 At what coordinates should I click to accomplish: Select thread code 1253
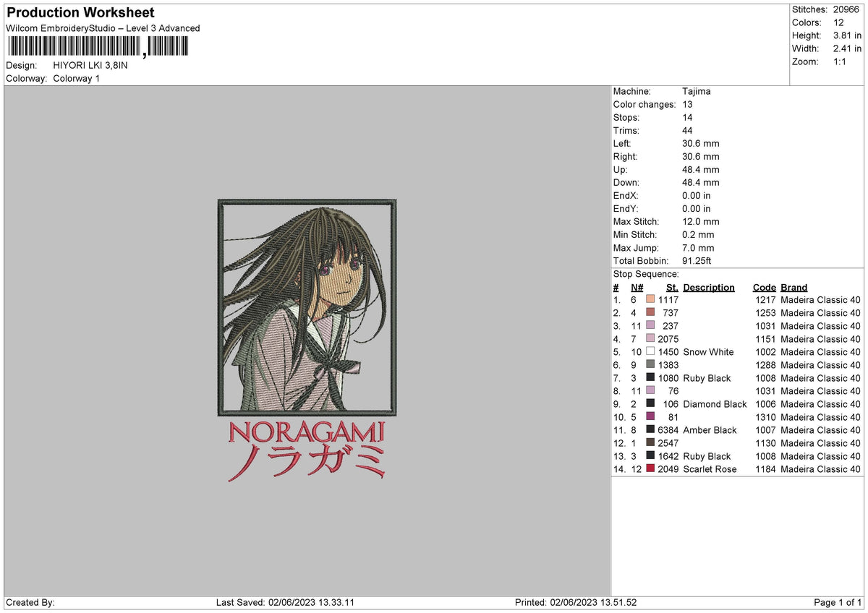(x=765, y=312)
